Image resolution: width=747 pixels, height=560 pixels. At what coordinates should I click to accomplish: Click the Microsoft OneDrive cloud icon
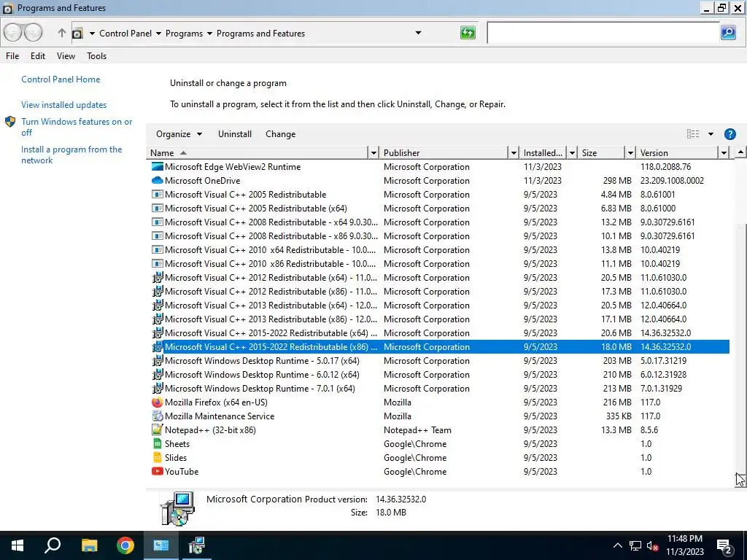158,181
